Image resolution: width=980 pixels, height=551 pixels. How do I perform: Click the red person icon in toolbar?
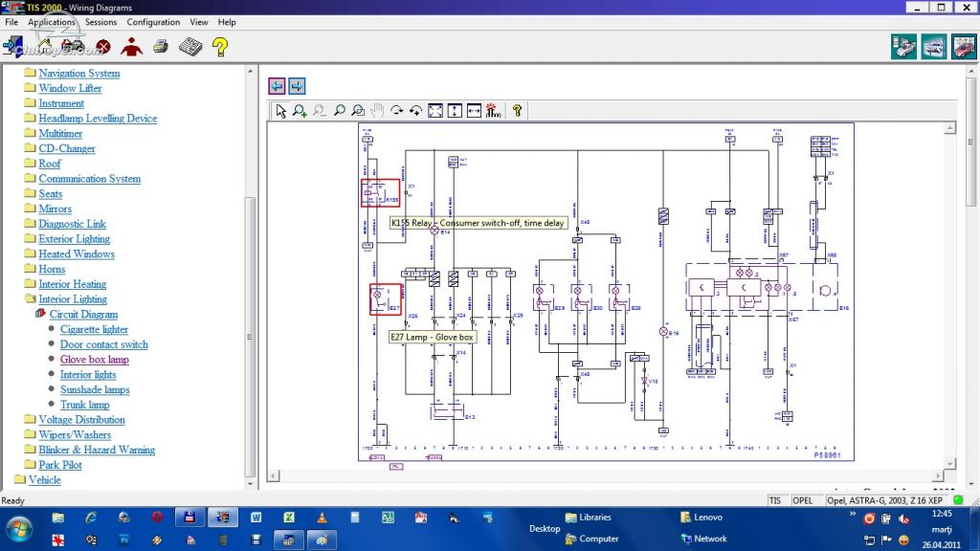tap(131, 47)
